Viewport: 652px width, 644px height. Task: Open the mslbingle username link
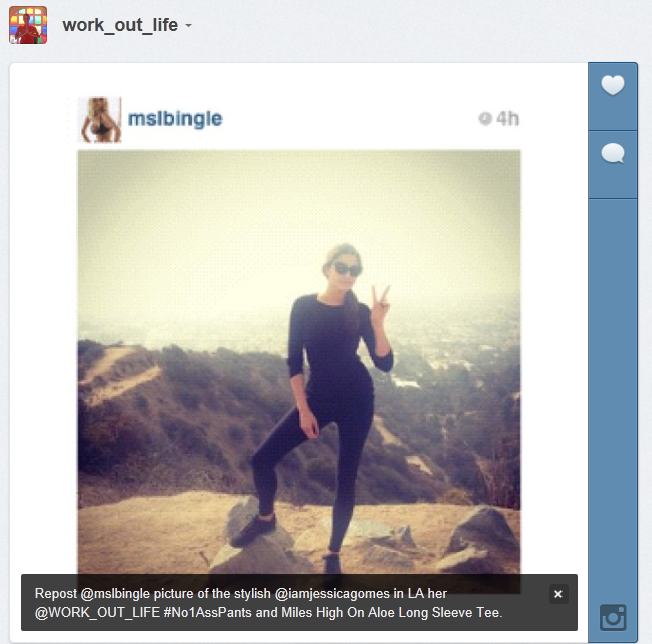click(175, 119)
